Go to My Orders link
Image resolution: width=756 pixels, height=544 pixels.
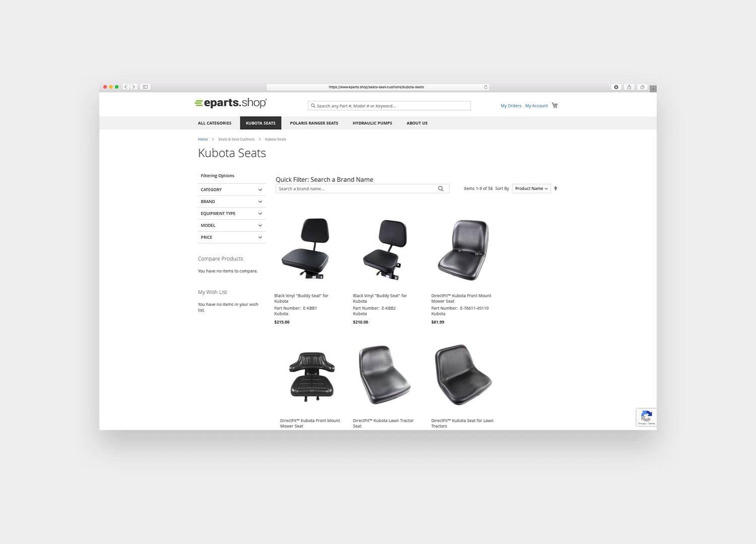click(x=511, y=106)
